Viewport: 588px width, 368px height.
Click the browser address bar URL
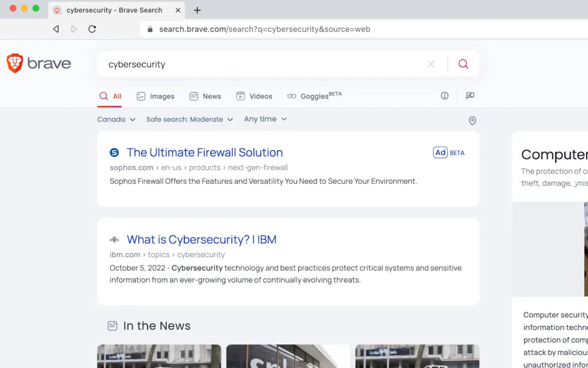coord(265,29)
